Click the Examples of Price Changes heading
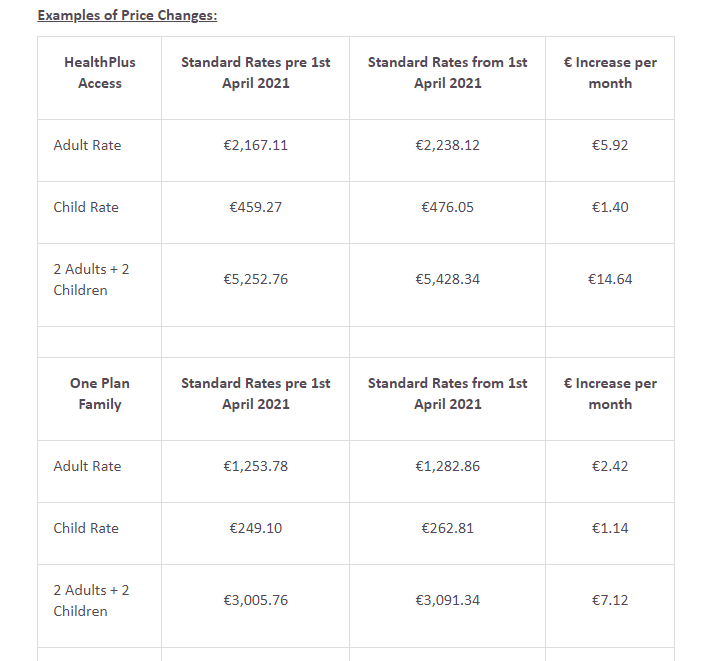The image size is (707, 661). pos(127,15)
